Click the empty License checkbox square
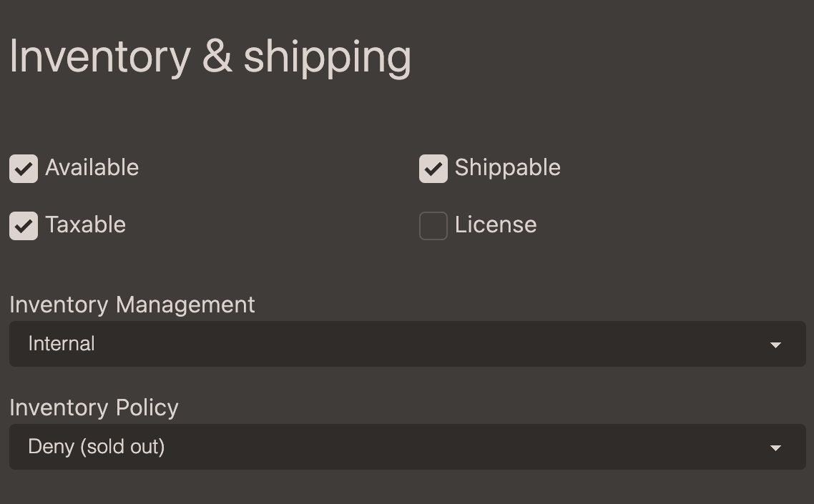This screenshot has height=504, width=814. 433,225
